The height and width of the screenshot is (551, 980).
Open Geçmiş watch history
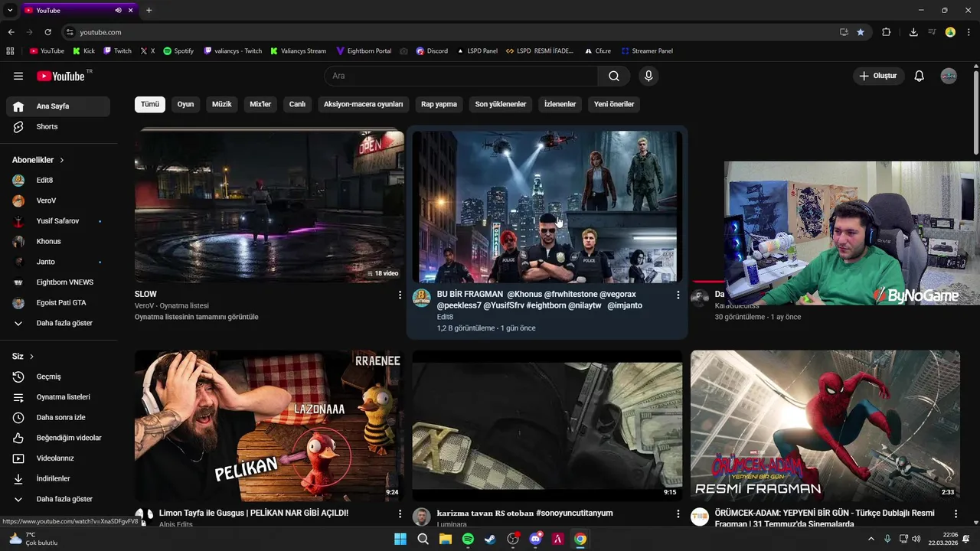(x=58, y=377)
